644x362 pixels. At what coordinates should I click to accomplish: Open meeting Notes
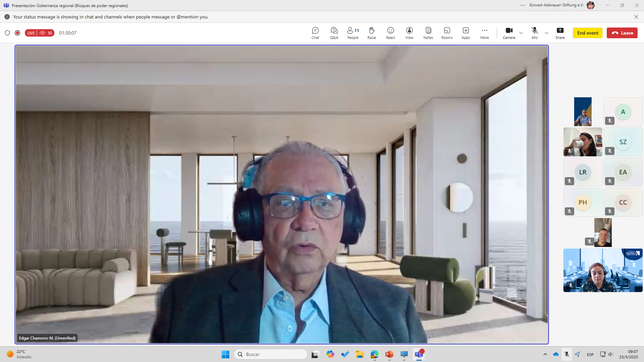[428, 33]
